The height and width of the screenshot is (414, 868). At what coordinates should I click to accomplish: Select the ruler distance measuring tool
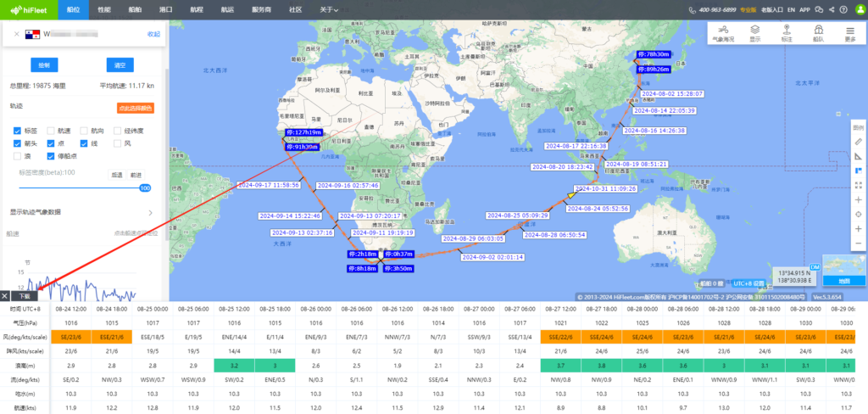(x=859, y=142)
